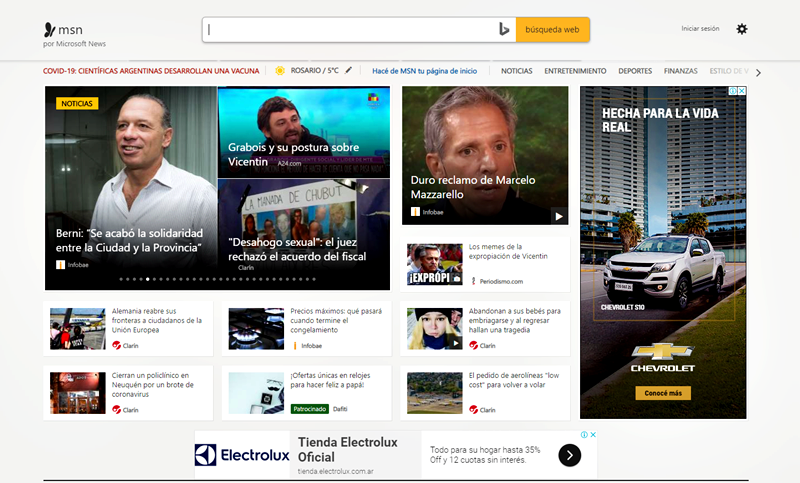Open settings with the gear icon
Image resolution: width=800 pixels, height=483 pixels.
[x=742, y=29]
